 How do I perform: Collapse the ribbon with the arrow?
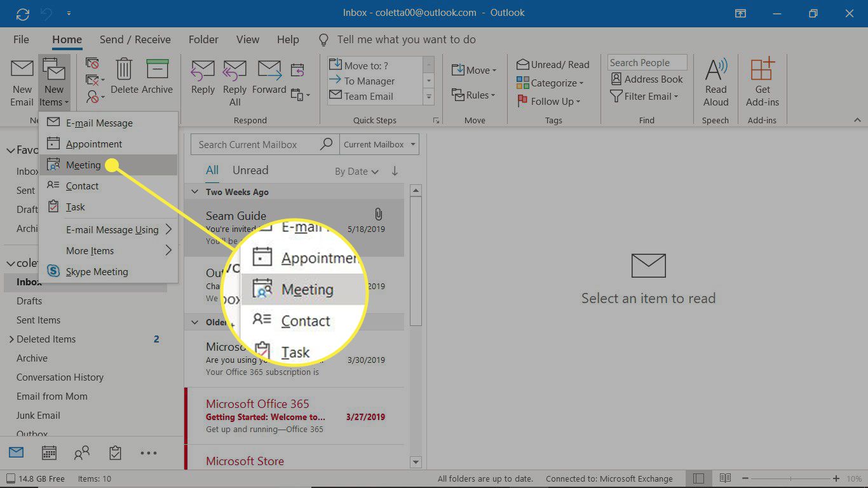pyautogui.click(x=857, y=120)
